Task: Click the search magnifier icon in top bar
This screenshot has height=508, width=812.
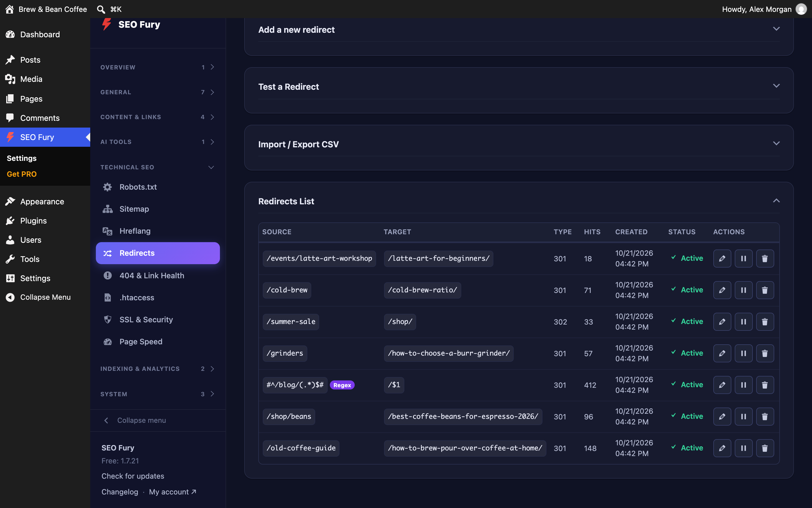Action: click(x=101, y=9)
